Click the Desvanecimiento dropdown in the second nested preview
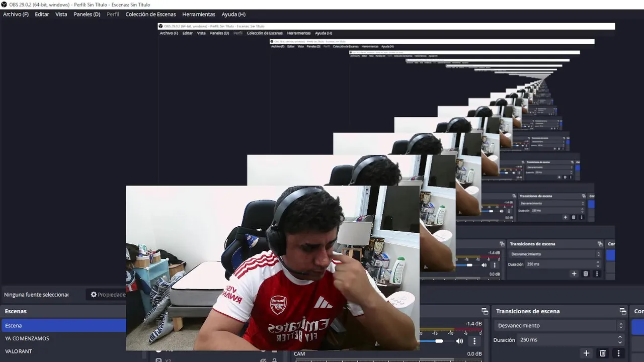644x362 pixels. click(551, 203)
